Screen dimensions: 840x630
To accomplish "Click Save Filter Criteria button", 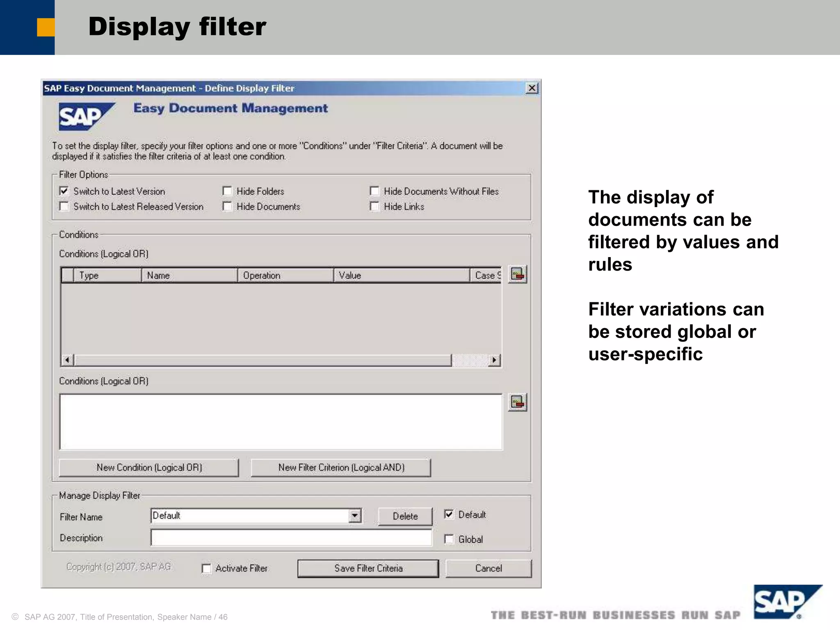I will [368, 568].
